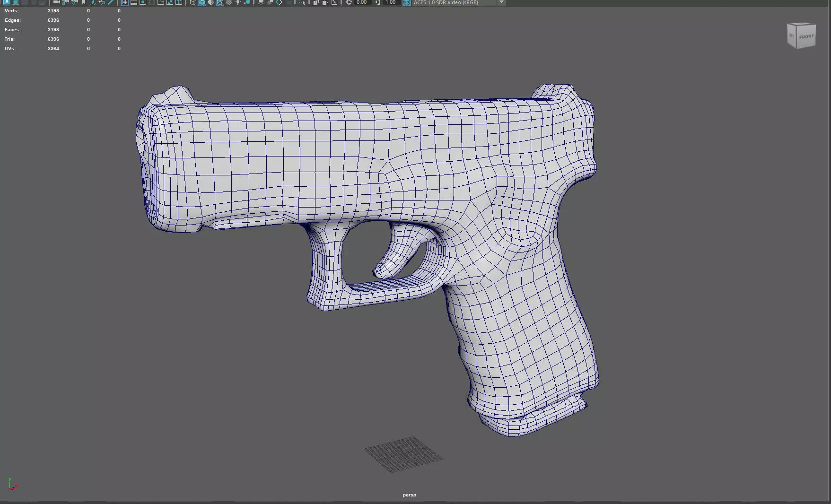
Task: Click the 2D Pan/Zoom icon
Action: 102,2
